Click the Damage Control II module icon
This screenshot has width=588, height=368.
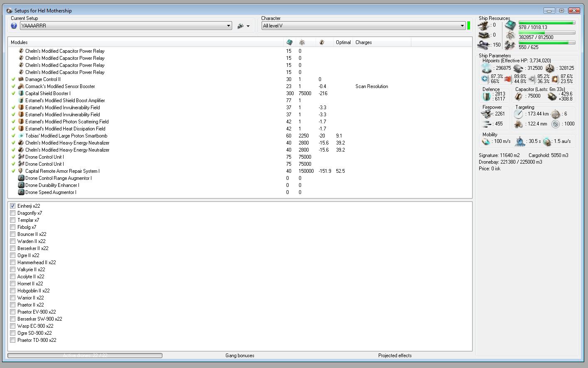[x=21, y=79]
